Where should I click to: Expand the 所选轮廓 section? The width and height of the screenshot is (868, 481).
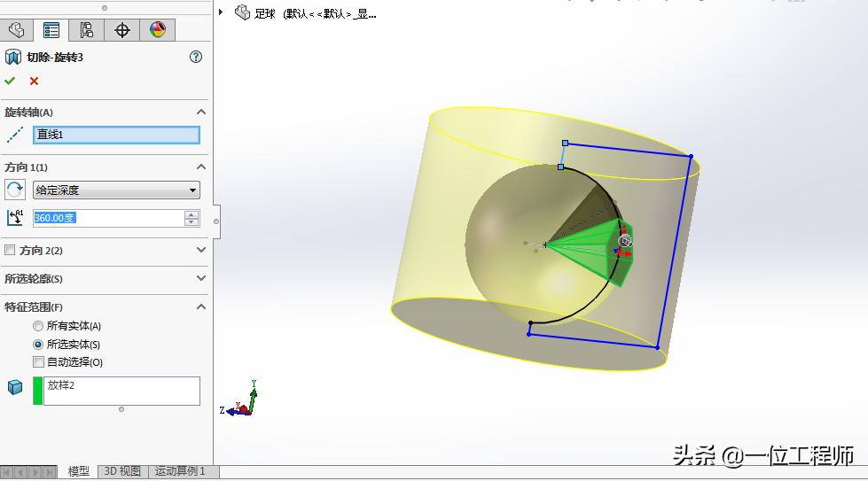pyautogui.click(x=200, y=279)
